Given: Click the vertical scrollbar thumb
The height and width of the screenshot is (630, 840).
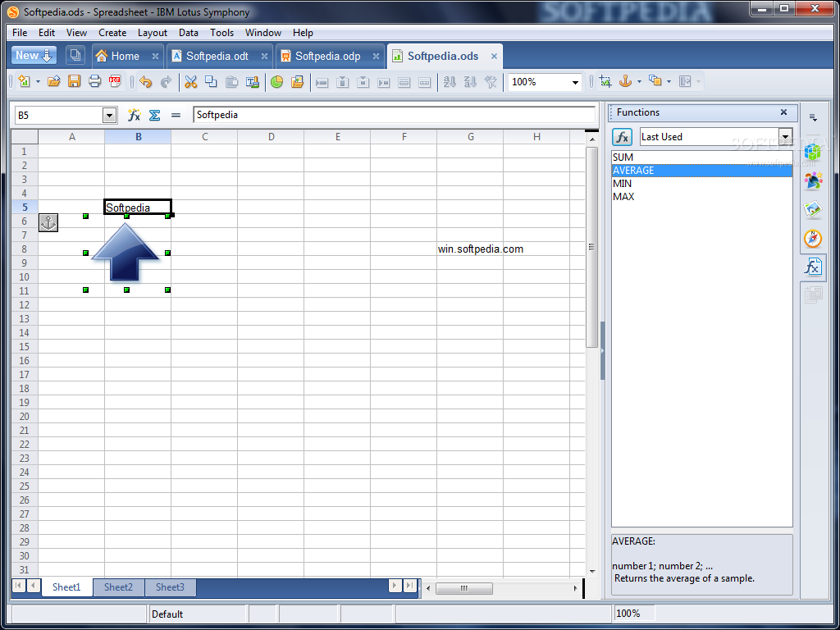Looking at the screenshot, I should coord(592,247).
